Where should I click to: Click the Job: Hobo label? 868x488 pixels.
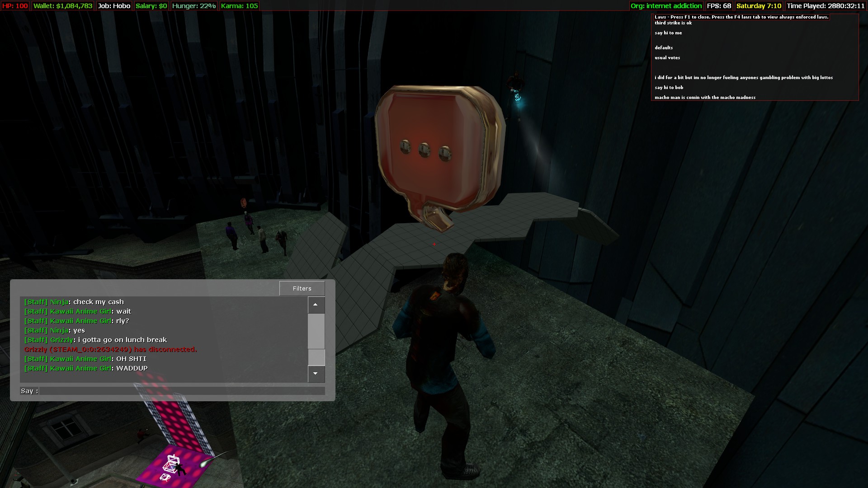click(114, 6)
